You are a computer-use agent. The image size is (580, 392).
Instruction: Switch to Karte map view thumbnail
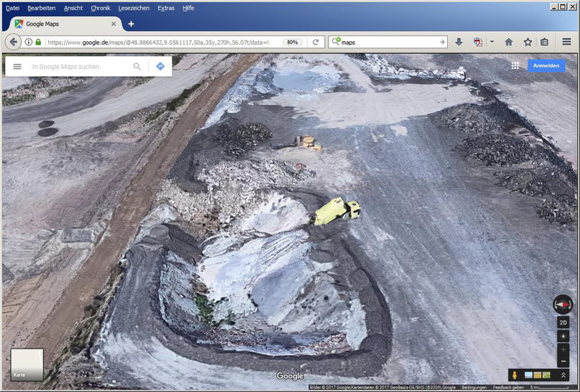tap(27, 364)
